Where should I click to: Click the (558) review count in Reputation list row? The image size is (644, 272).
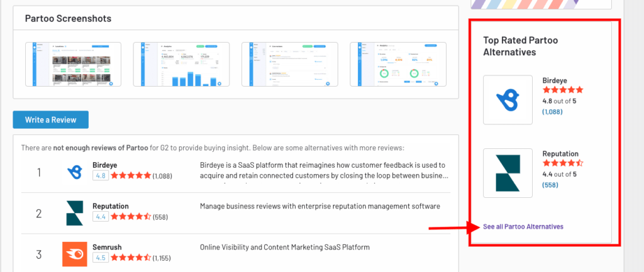160,217
